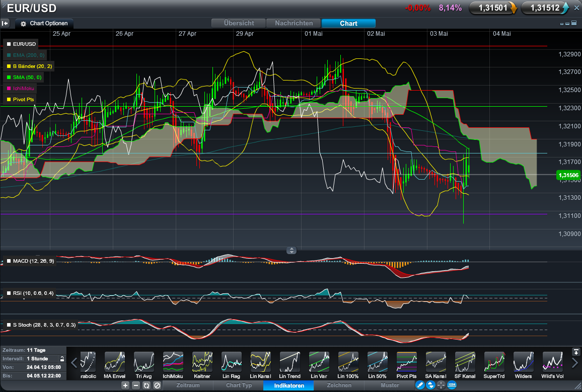
Task: Click the buy price 1,31512 button
Action: point(545,8)
